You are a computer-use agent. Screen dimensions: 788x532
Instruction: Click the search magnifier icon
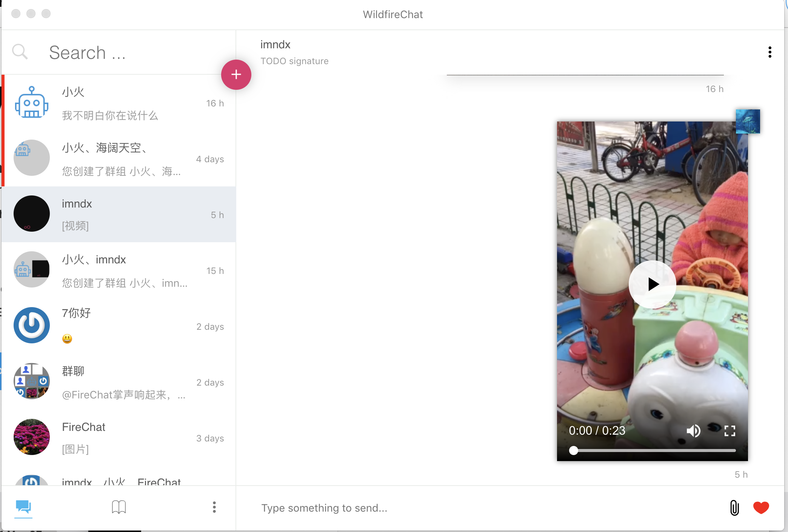point(20,52)
